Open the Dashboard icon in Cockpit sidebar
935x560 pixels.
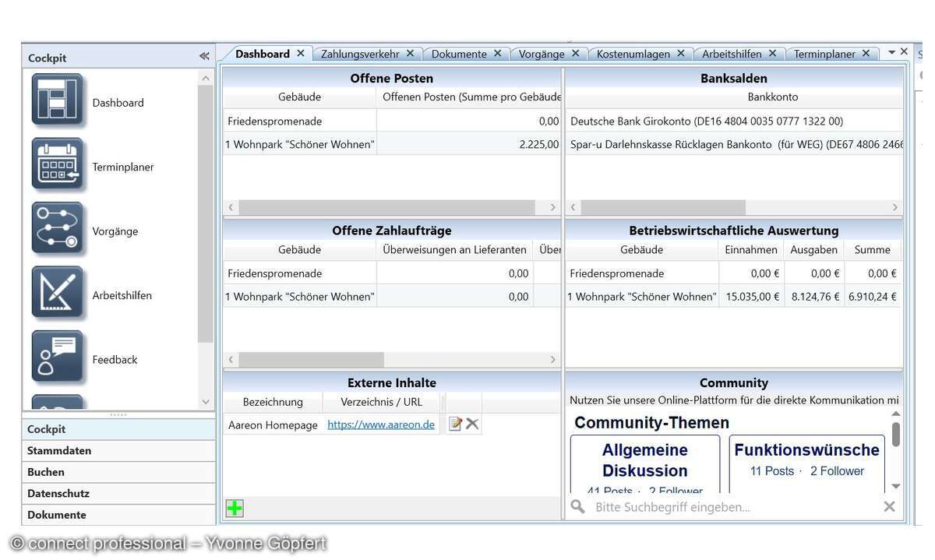(57, 101)
